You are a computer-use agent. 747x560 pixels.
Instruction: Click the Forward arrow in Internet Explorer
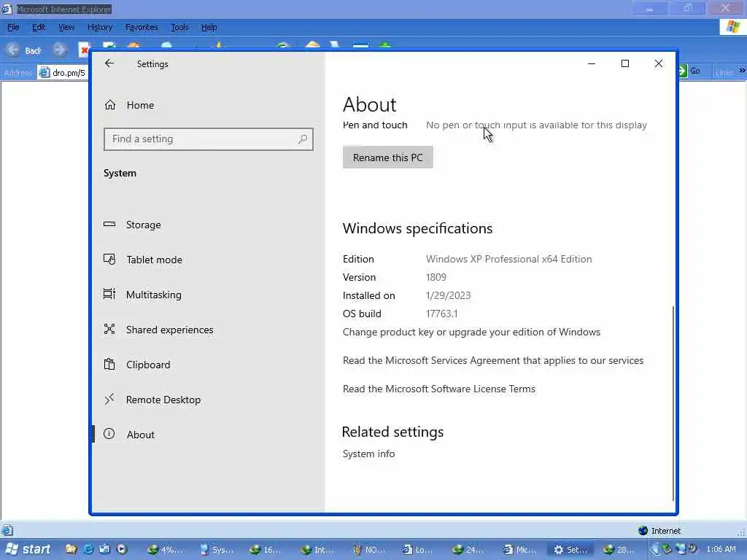(60, 50)
